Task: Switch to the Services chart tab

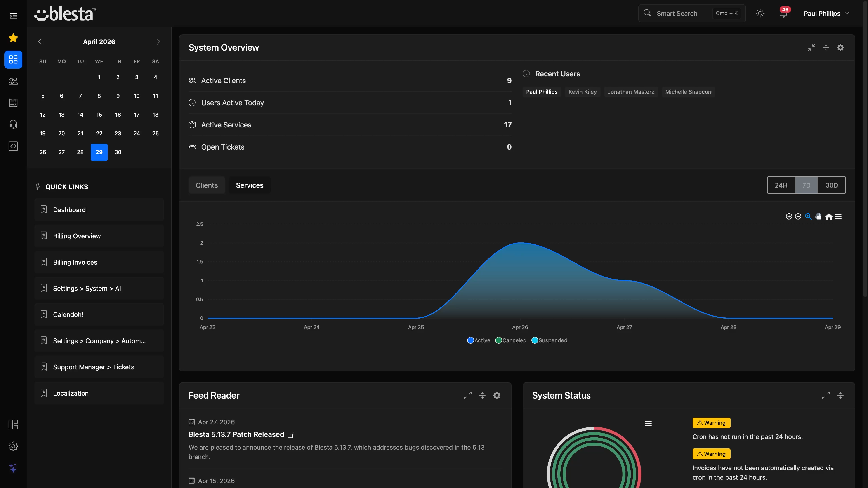Action: coord(250,185)
